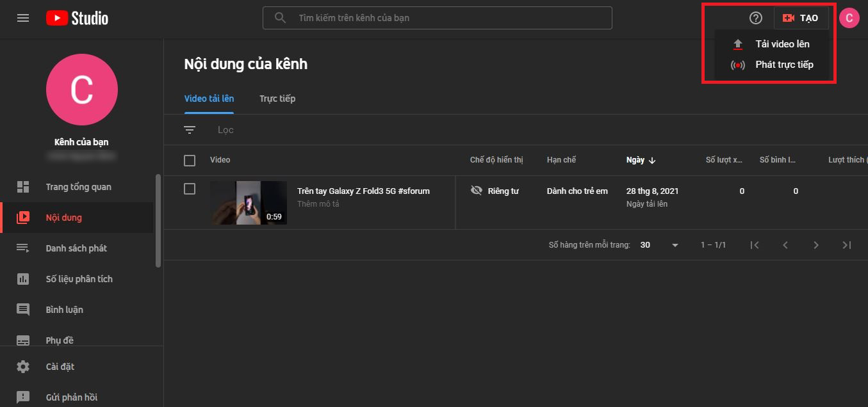Click the sidebar vertical scrollbar
The height and width of the screenshot is (407, 868).
click(158, 221)
